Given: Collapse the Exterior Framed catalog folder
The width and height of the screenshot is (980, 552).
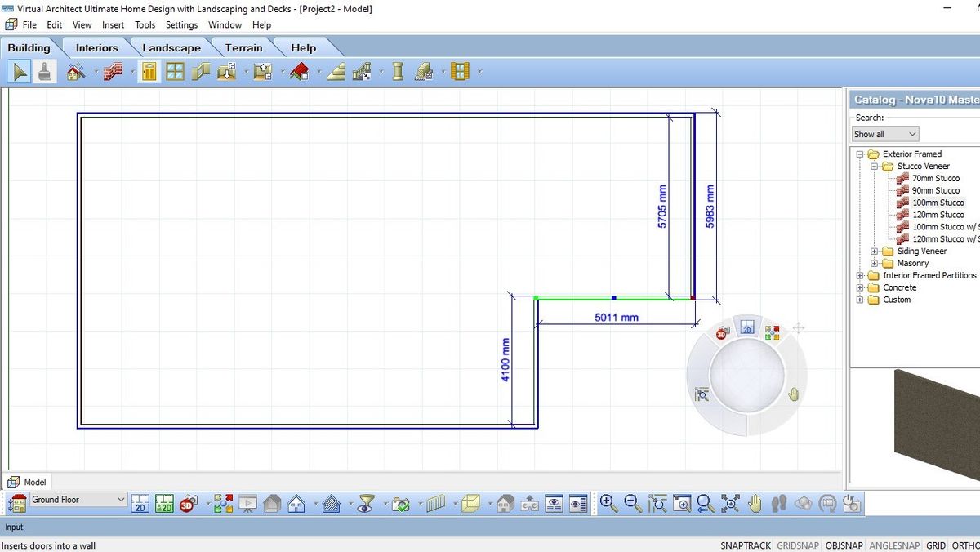Looking at the screenshot, I should 860,154.
